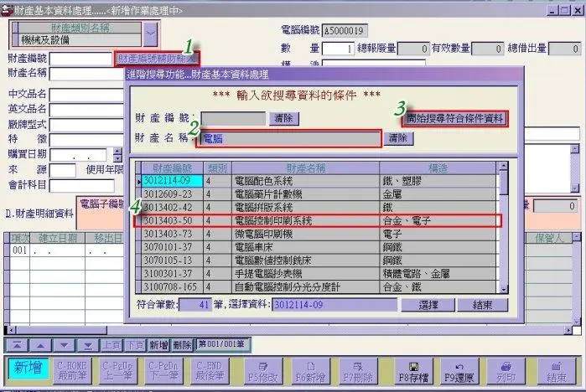Click the bottom toolbar 結束 exit icon button
Screen dimensions: 586x392
coord(556,371)
